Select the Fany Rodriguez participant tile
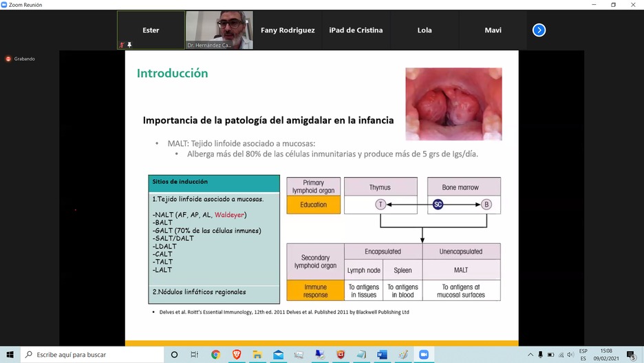 click(288, 30)
